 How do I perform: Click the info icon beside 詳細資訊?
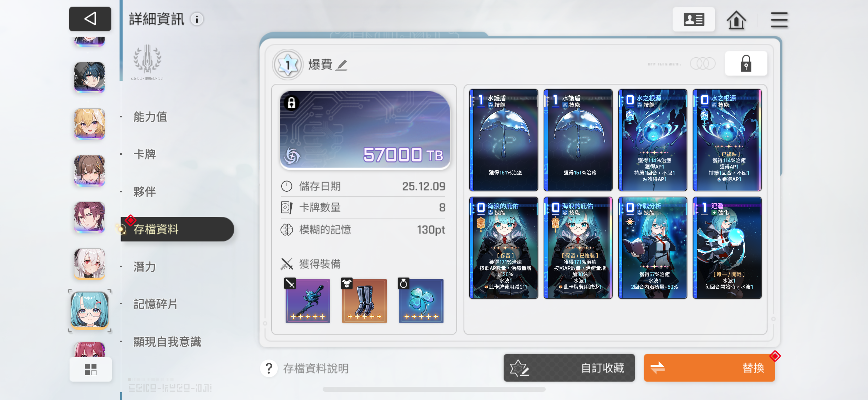point(197,19)
